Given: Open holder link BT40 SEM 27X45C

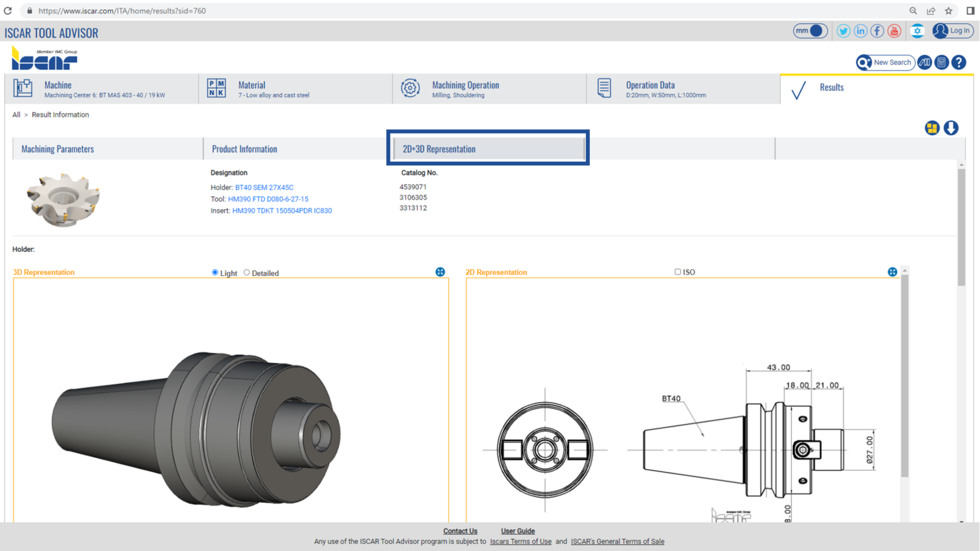Looking at the screenshot, I should pos(264,188).
